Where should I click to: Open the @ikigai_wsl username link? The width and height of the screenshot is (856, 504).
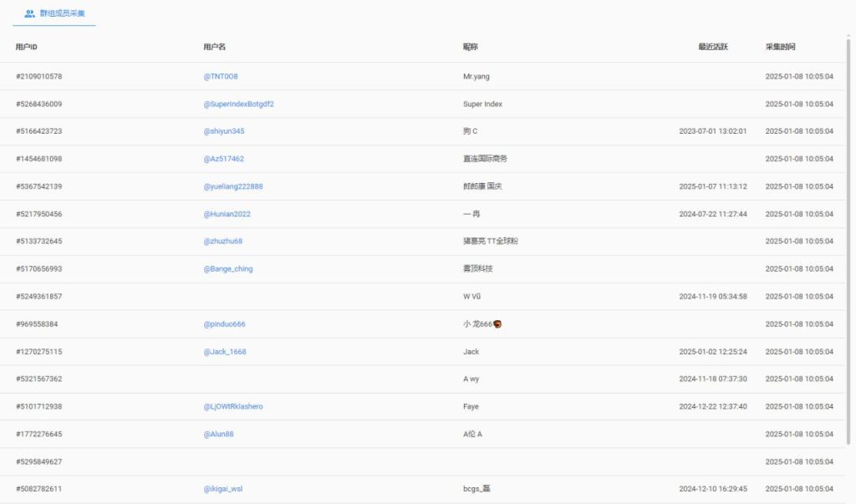222,489
